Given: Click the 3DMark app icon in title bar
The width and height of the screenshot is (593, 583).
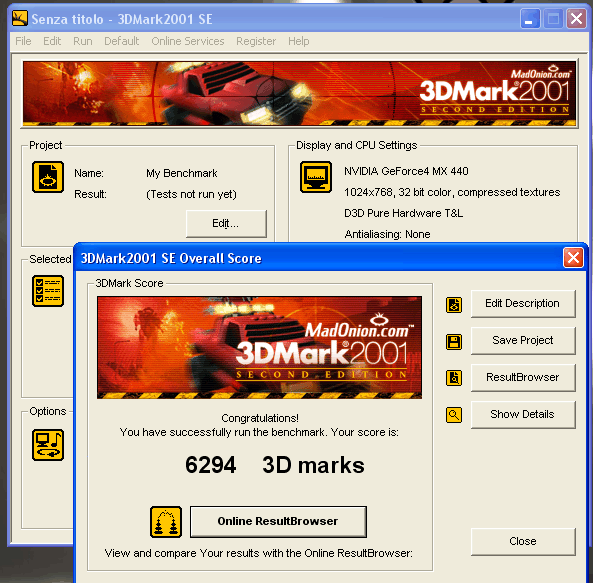Looking at the screenshot, I should coord(20,18).
